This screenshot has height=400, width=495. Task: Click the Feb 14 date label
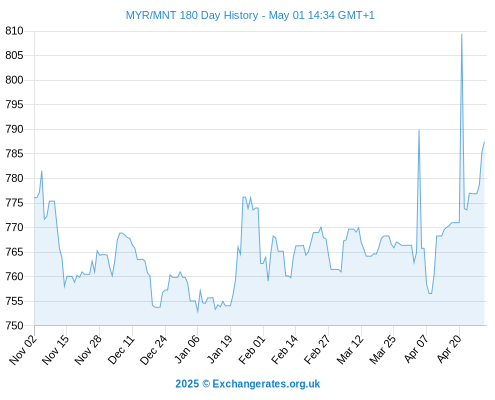(x=284, y=349)
